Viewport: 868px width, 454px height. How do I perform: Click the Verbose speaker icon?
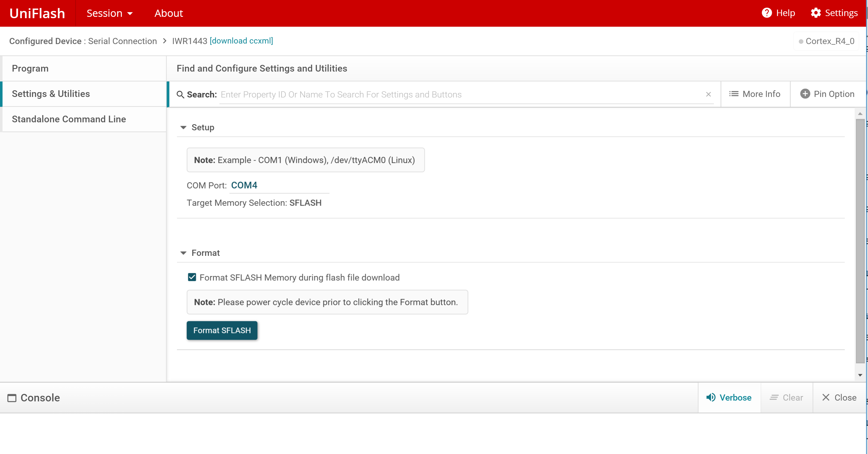tap(711, 397)
